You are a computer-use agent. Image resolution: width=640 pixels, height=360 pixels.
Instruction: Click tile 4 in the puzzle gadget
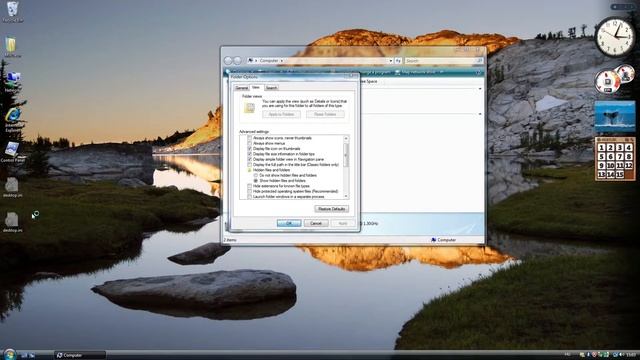629,147
